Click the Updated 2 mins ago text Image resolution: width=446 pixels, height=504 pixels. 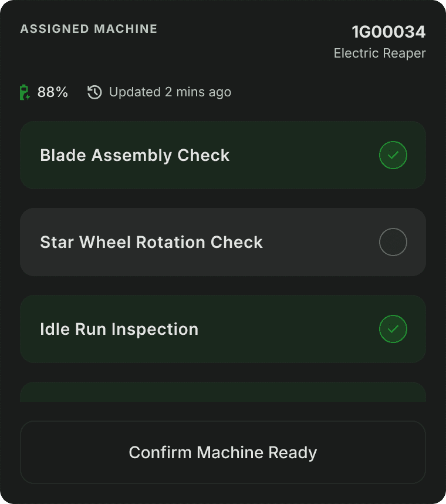point(170,92)
